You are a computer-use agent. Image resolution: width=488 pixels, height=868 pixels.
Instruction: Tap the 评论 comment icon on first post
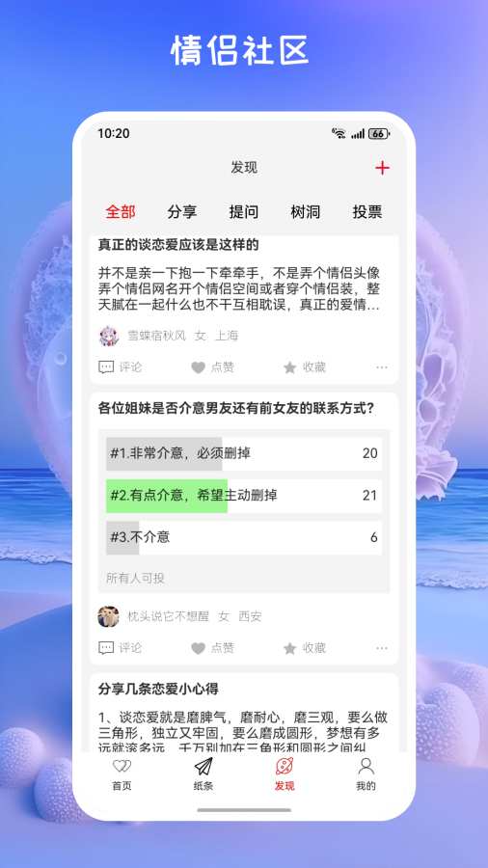pyautogui.click(x=106, y=367)
